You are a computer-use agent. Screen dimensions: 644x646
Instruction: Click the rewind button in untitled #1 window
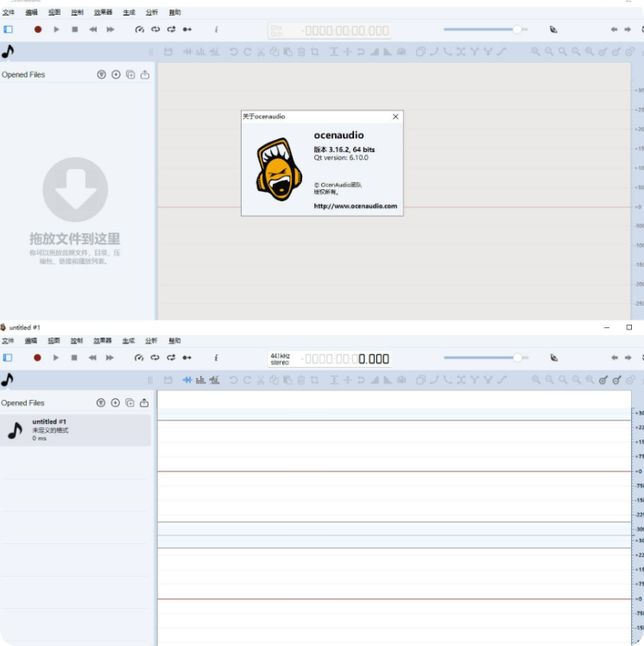92,358
